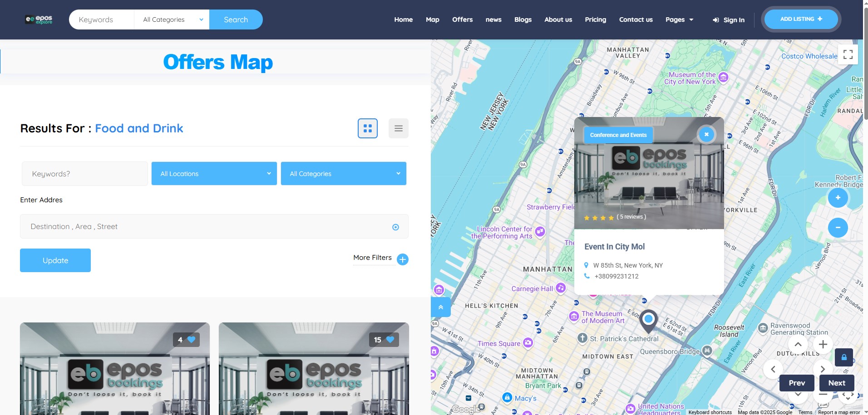Image resolution: width=868 pixels, height=415 pixels.
Task: Click the location pin icon beside W 85th St
Action: click(586, 265)
